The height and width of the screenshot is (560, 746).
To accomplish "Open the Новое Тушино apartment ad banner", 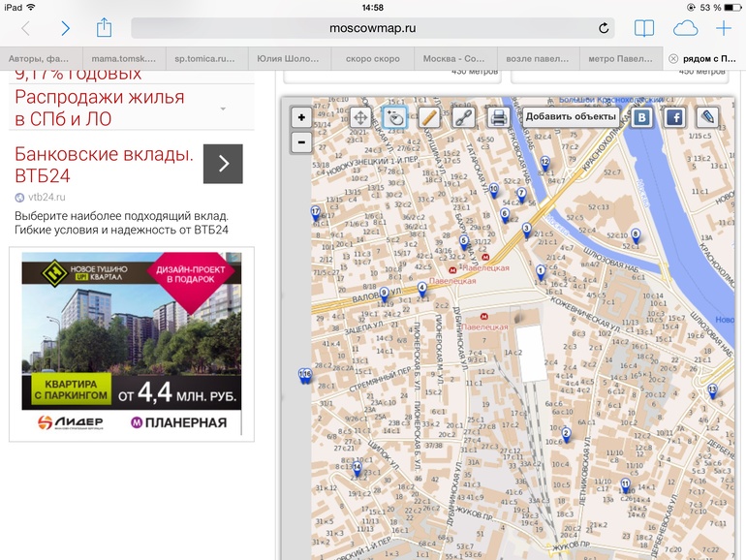I will pos(132,344).
